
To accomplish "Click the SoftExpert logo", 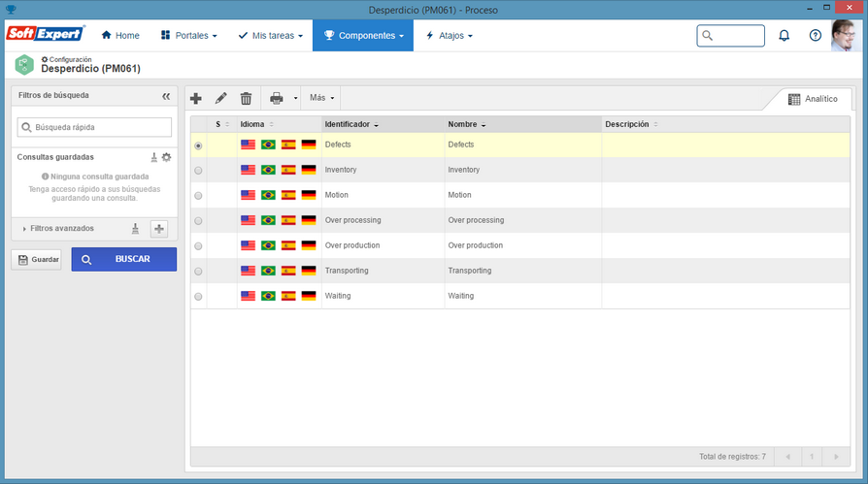I will [46, 34].
